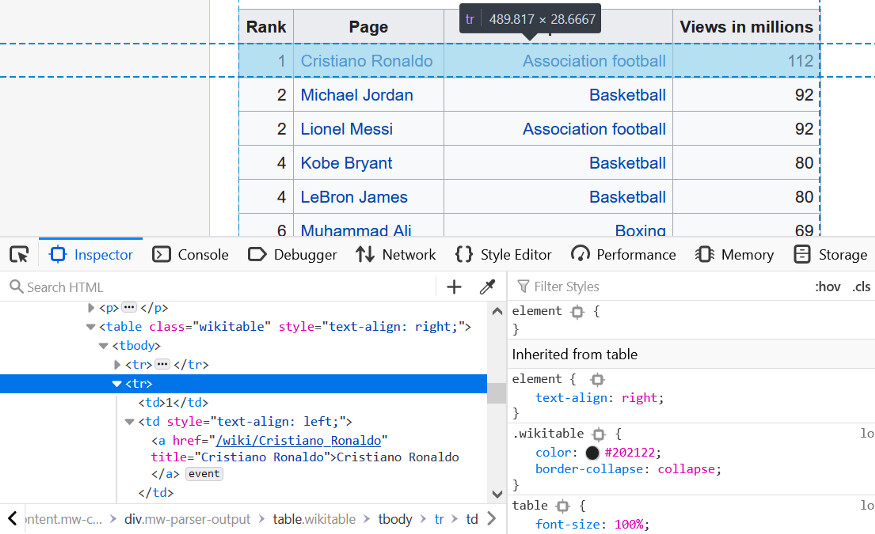Focus the Search HTML field
875x534 pixels.
click(x=220, y=287)
